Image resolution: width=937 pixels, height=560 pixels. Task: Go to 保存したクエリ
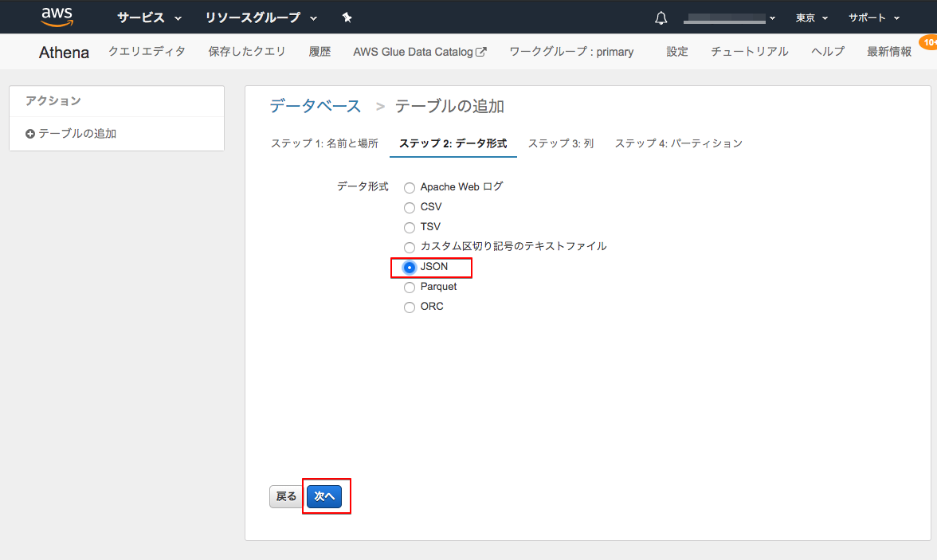coord(247,52)
